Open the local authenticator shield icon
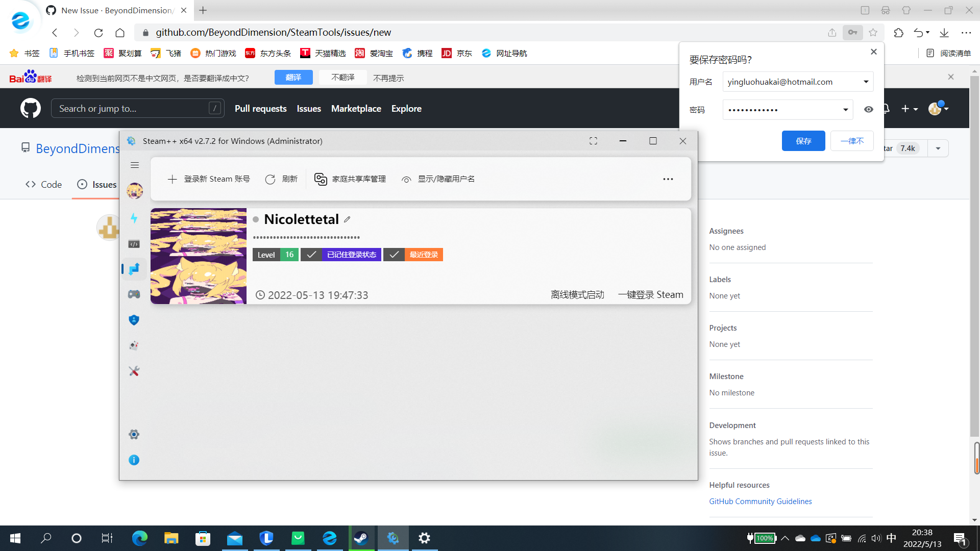 [x=134, y=320]
